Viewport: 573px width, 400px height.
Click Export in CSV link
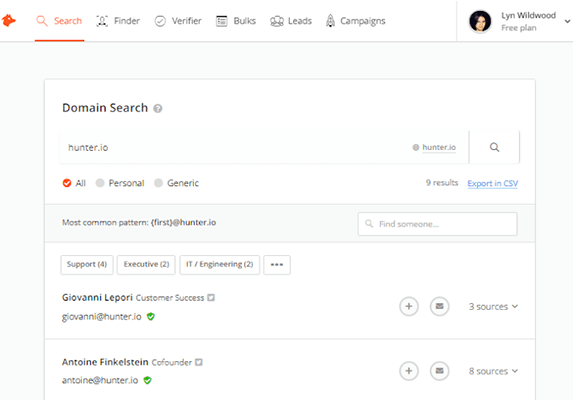pyautogui.click(x=493, y=183)
